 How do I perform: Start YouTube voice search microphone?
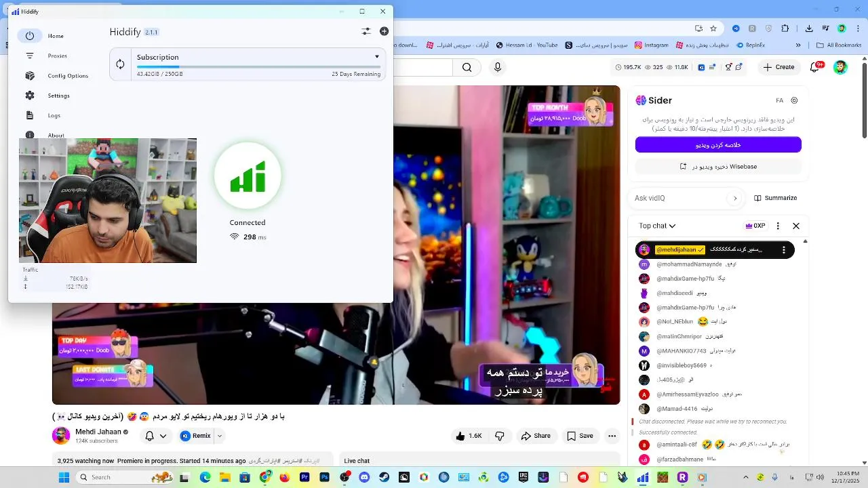(x=498, y=67)
